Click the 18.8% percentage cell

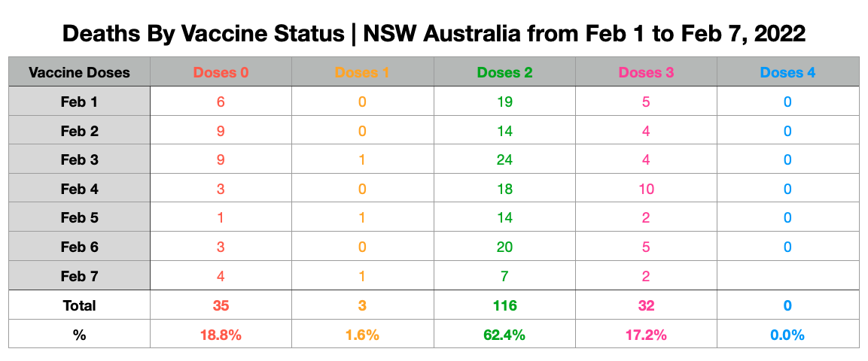[221, 335]
